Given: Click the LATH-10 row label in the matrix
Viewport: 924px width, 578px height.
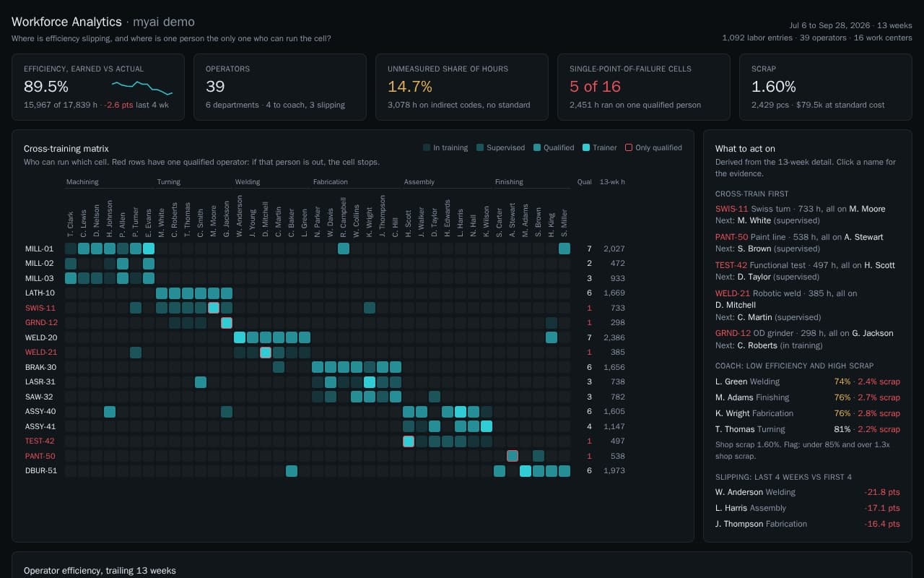Looking at the screenshot, I should 40,293.
